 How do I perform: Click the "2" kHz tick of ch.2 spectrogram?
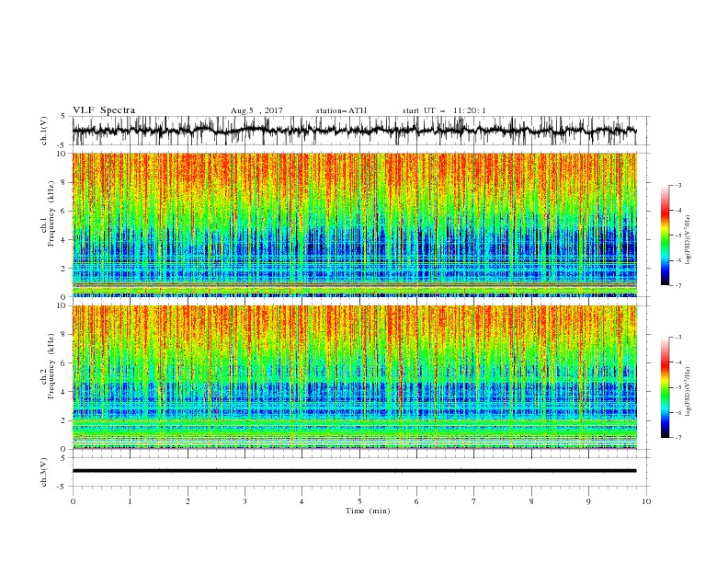[65, 420]
